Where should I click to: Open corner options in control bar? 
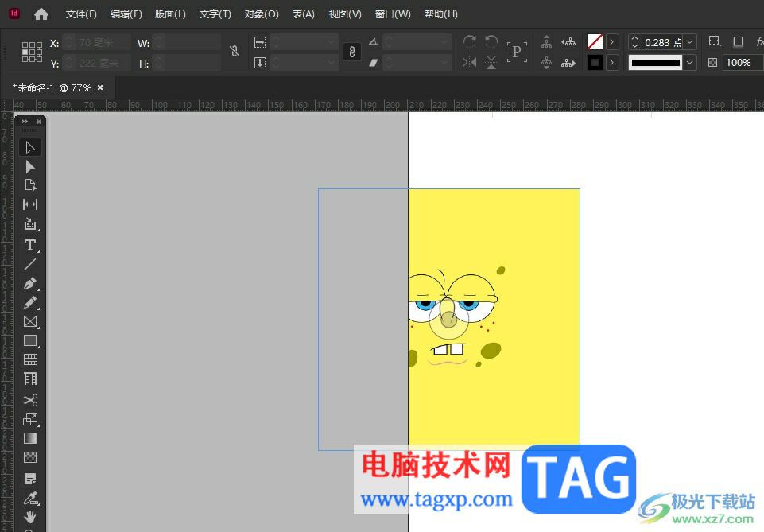(715, 41)
